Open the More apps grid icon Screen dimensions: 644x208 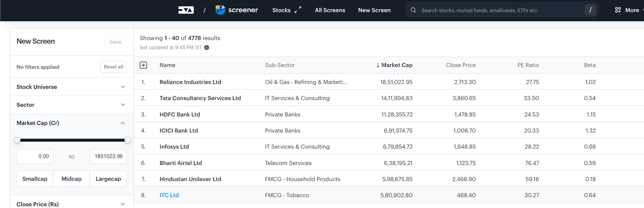tap(618, 10)
